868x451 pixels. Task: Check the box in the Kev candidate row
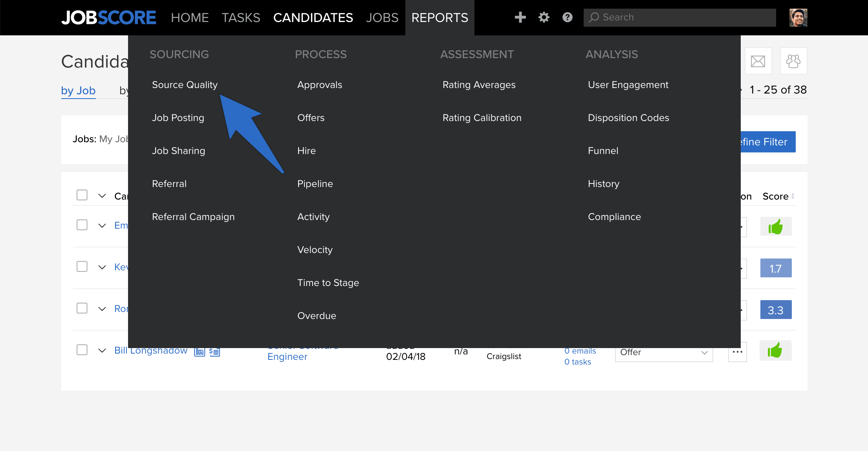pos(82,267)
